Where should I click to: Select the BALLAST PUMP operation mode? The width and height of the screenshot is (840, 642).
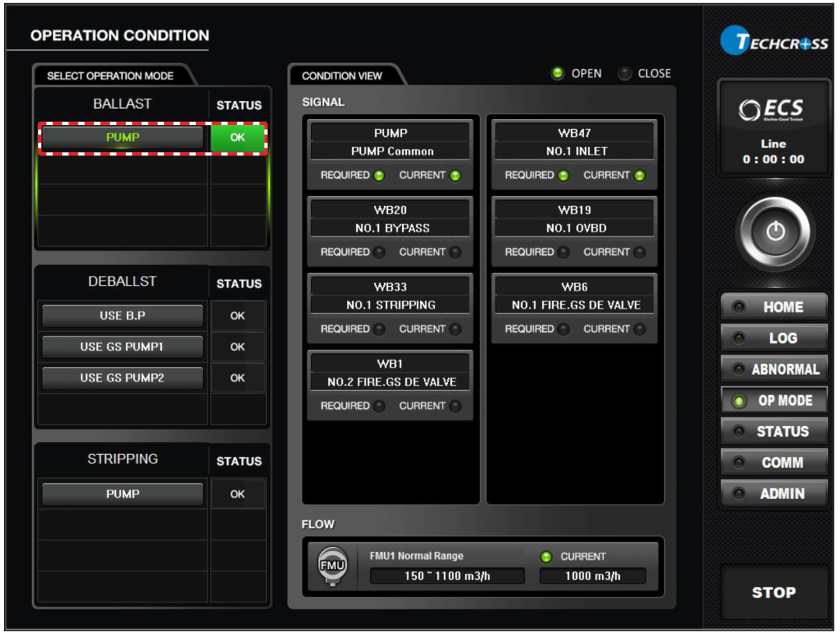pos(122,138)
